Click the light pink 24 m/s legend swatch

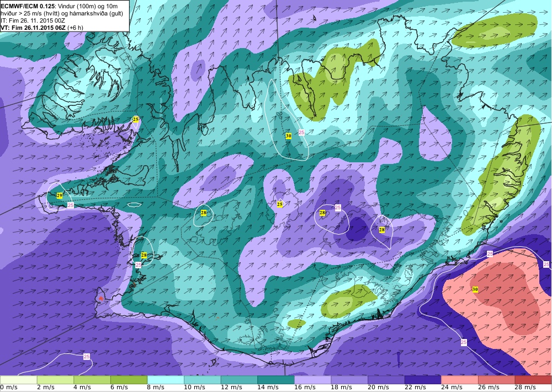(x=460, y=380)
